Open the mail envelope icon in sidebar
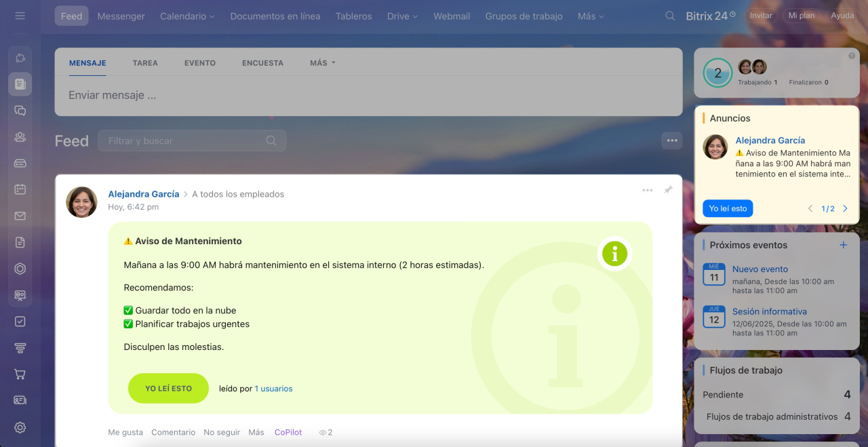The height and width of the screenshot is (447, 868). point(20,216)
